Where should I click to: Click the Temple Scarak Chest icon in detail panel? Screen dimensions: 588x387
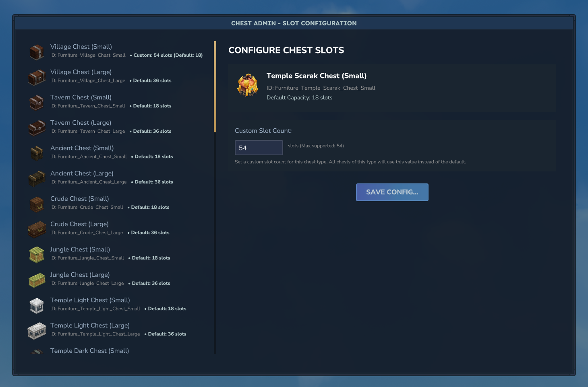pyautogui.click(x=248, y=85)
